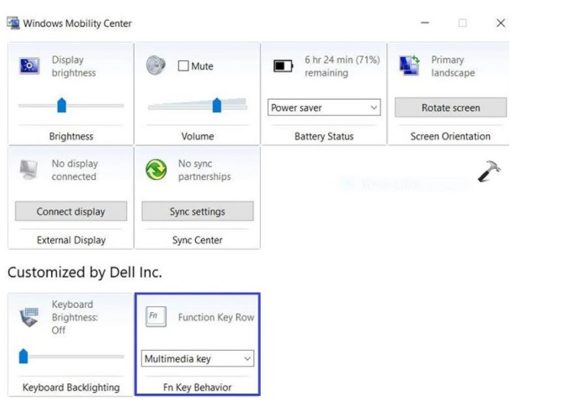573x400 pixels.
Task: Click the Connect display button
Action: 71,211
